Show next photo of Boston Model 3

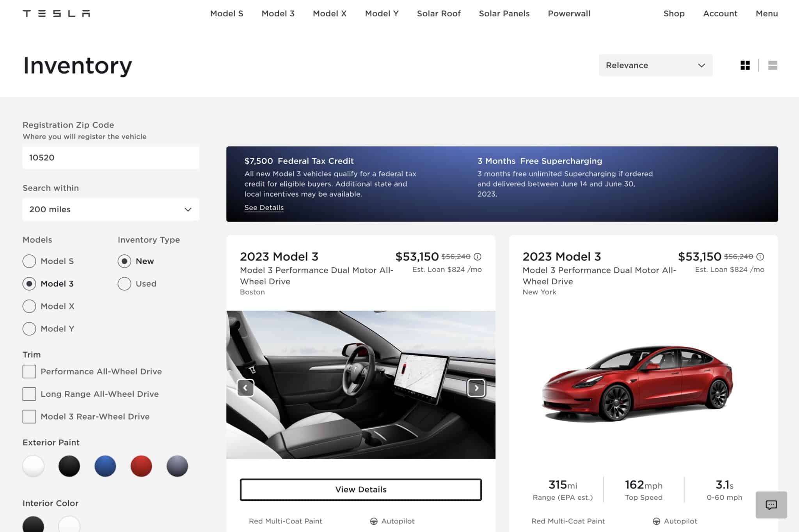476,388
